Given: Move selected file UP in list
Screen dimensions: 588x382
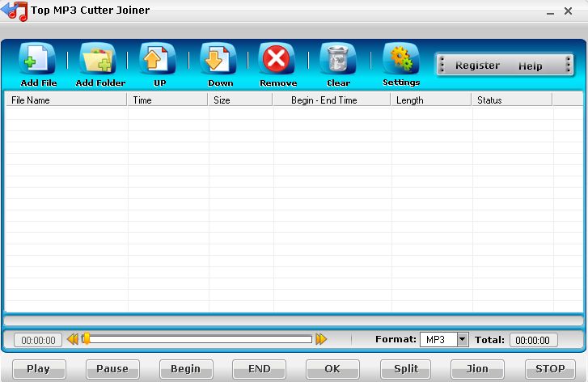Looking at the screenshot, I should (158, 59).
